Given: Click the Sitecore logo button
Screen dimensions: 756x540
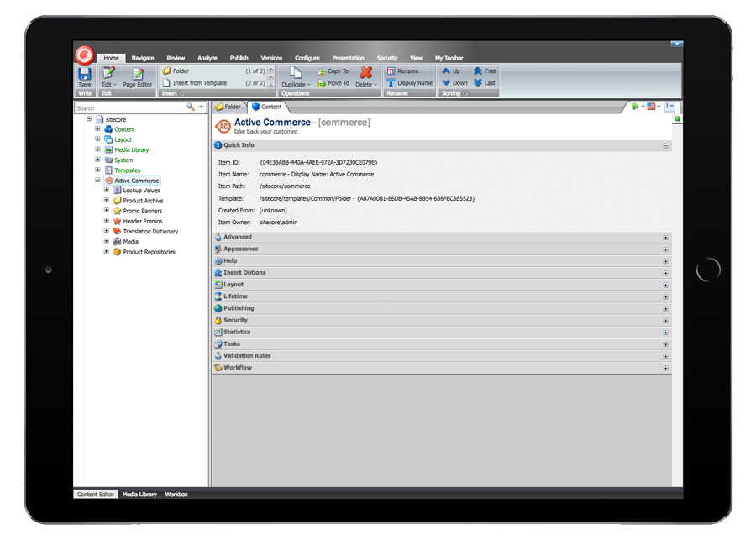Looking at the screenshot, I should (84, 55).
